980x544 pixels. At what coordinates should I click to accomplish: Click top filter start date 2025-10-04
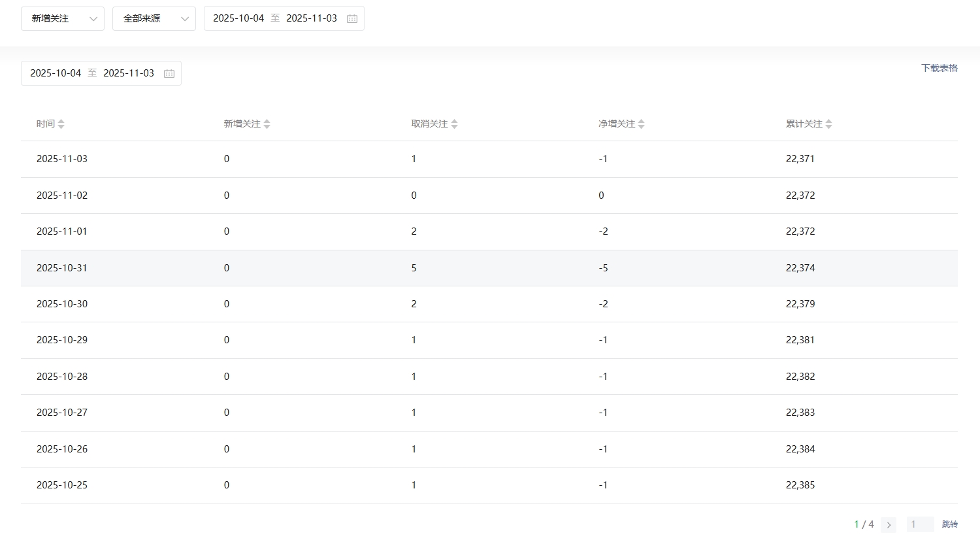coord(238,18)
